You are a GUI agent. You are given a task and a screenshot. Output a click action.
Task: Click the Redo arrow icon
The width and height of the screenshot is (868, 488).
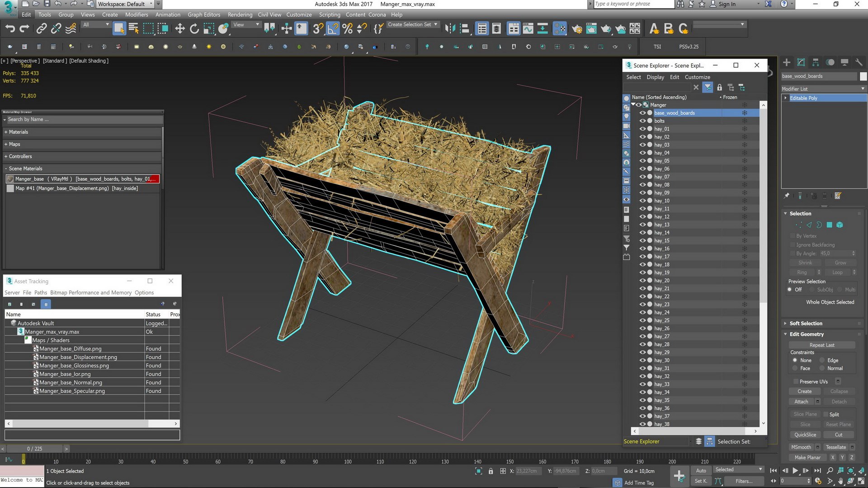(24, 28)
